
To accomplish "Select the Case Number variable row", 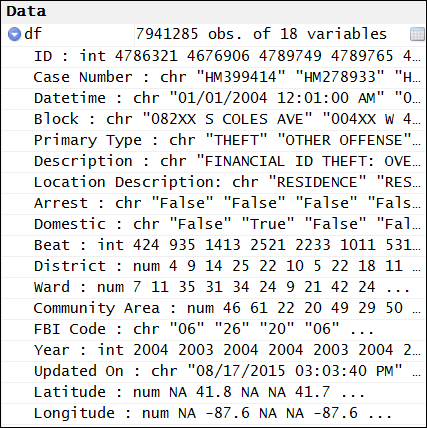I will coord(213,77).
